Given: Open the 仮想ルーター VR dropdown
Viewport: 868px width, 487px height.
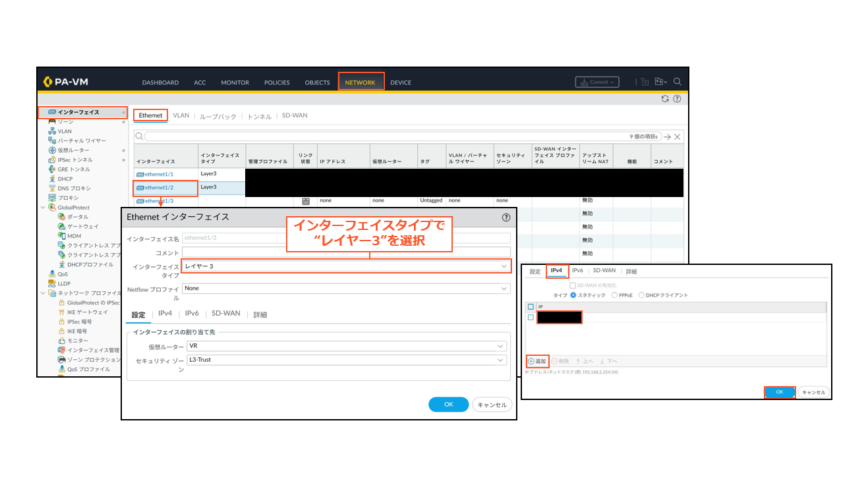Looking at the screenshot, I should point(500,347).
